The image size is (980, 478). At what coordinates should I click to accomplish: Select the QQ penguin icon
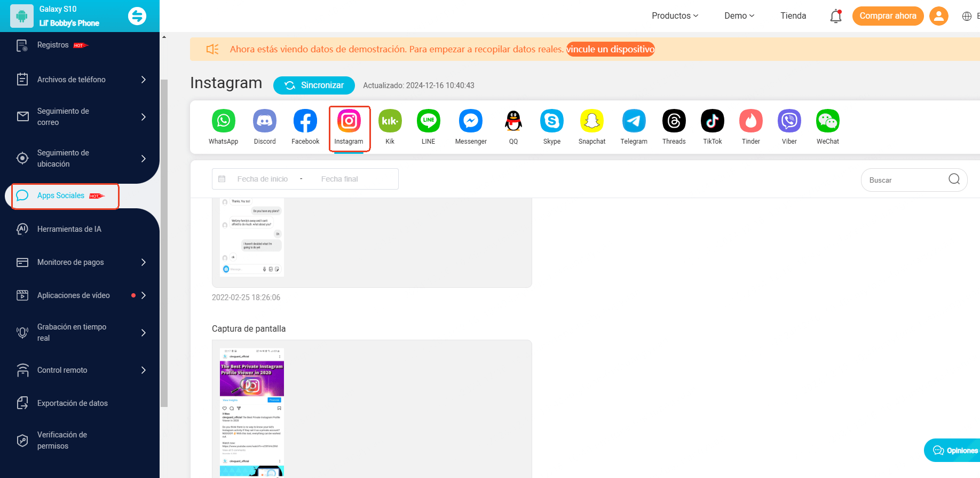[513, 121]
